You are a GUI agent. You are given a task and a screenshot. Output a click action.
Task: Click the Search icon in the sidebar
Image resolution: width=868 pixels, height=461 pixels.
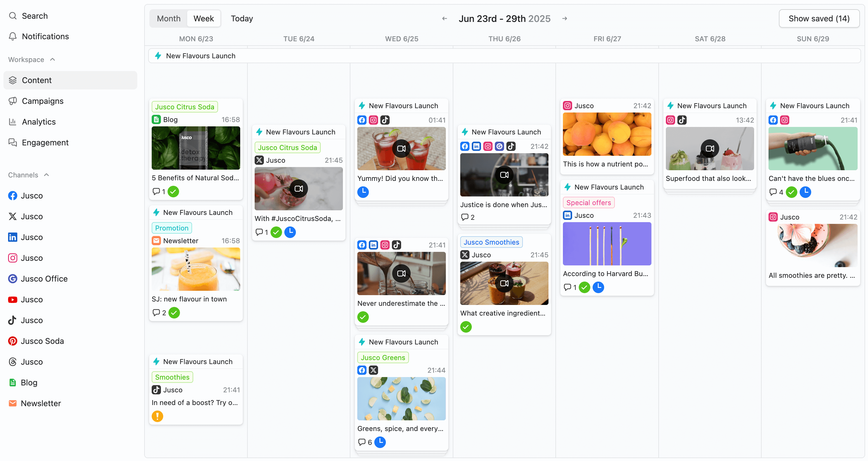coord(13,16)
